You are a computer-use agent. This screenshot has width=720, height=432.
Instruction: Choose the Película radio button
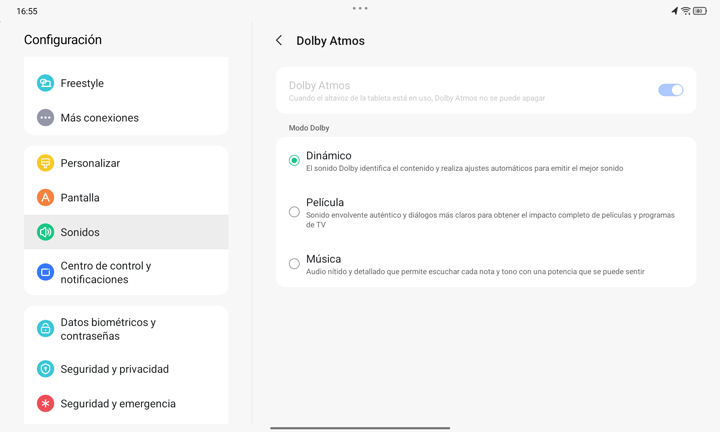pyautogui.click(x=294, y=212)
